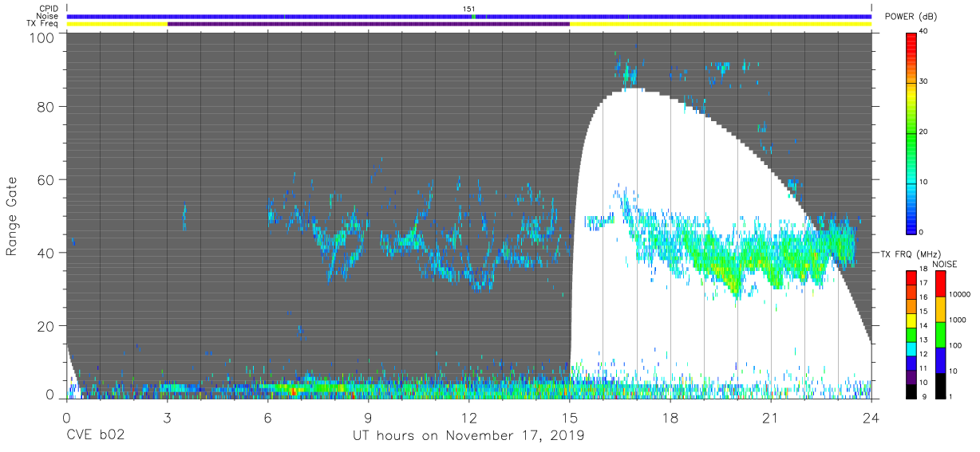Click the red 18 MHz frequency swatch
This screenshot has width=980, height=452.
click(911, 277)
